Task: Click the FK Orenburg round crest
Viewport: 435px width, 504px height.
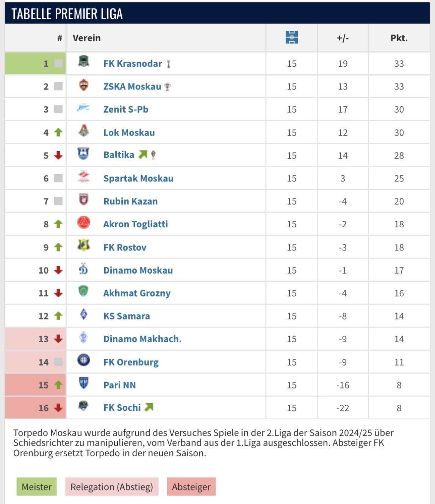Action: [83, 360]
